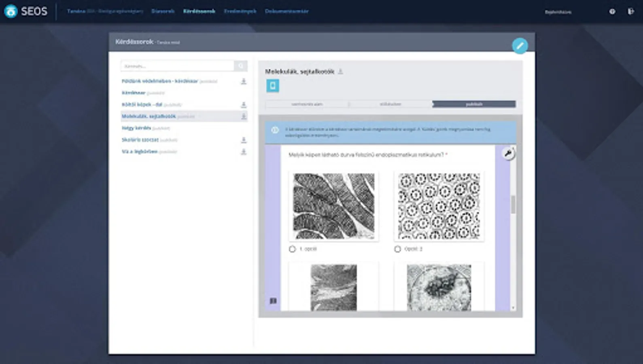Select the 'szerkesztés alatt' status step
This screenshot has width=643, height=364.
point(307,104)
